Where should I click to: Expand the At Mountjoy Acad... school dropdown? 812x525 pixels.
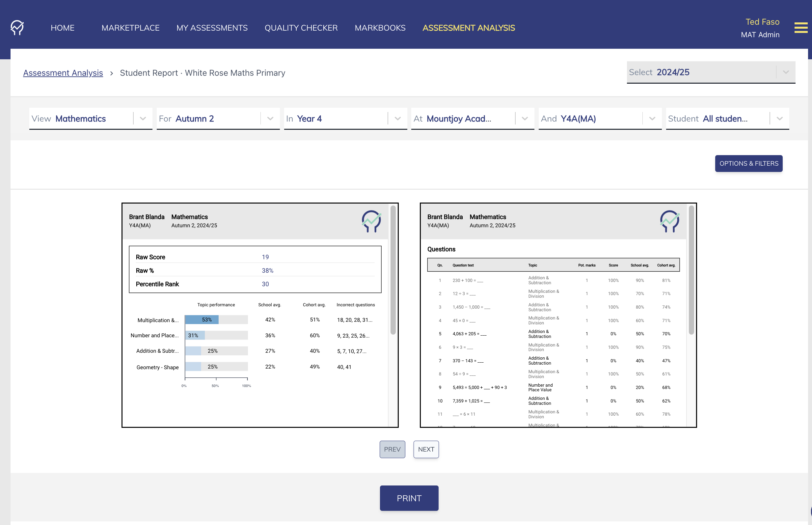click(x=473, y=119)
